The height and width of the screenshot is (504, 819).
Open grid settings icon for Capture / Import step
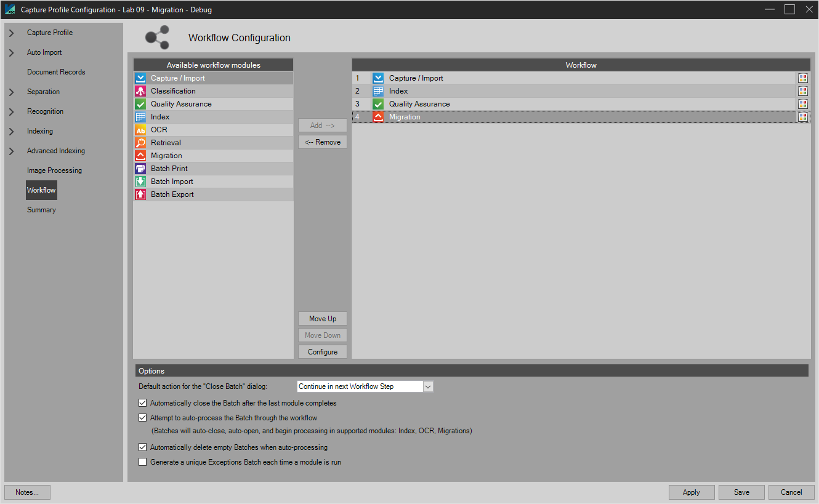click(803, 78)
